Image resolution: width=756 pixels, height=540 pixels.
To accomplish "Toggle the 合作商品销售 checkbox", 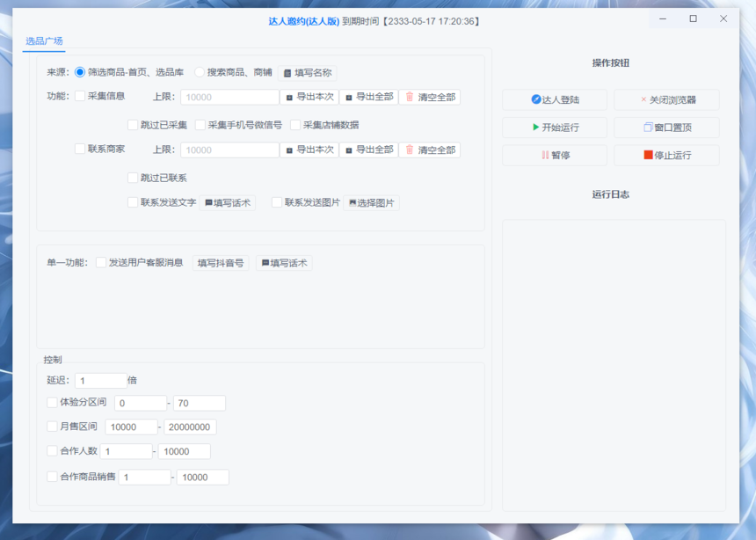I will (52, 477).
